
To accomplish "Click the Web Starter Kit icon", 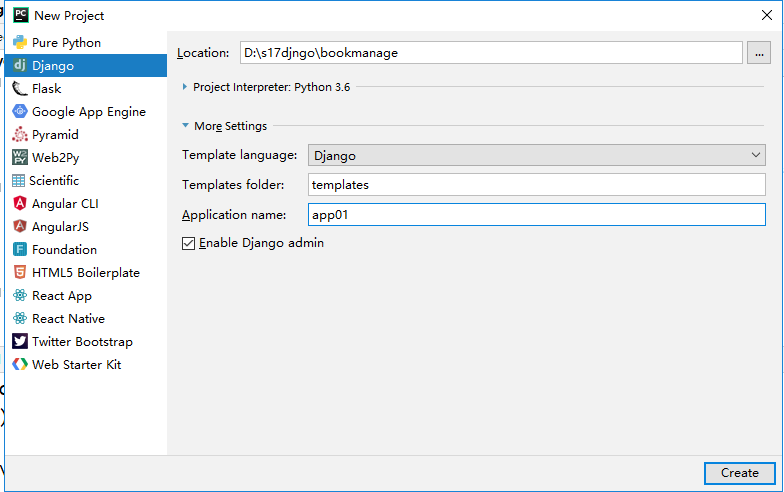I will point(20,364).
